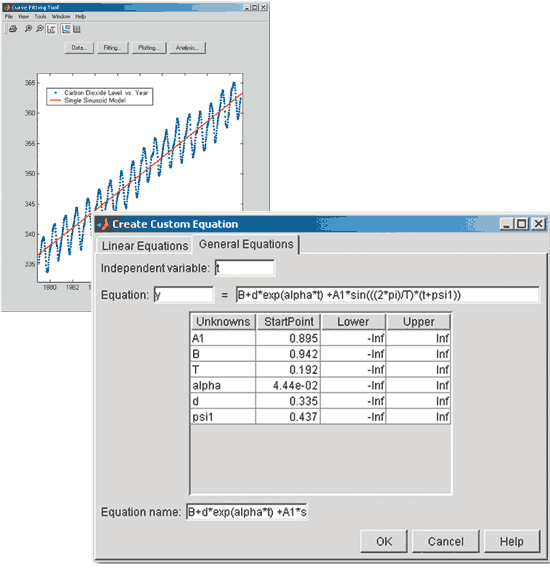Image resolution: width=550 pixels, height=571 pixels.
Task: Click the Unknowns column header
Action: tap(223, 322)
